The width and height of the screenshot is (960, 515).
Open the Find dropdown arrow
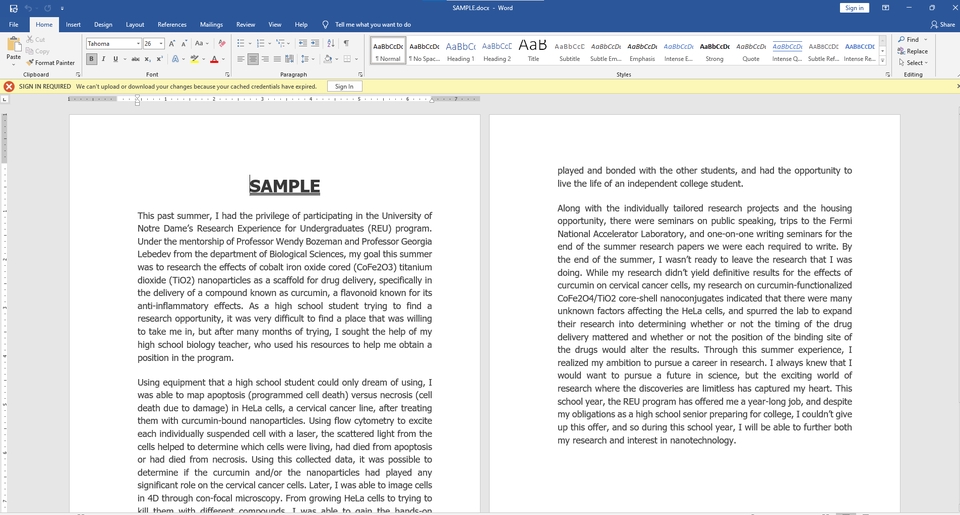tap(926, 40)
